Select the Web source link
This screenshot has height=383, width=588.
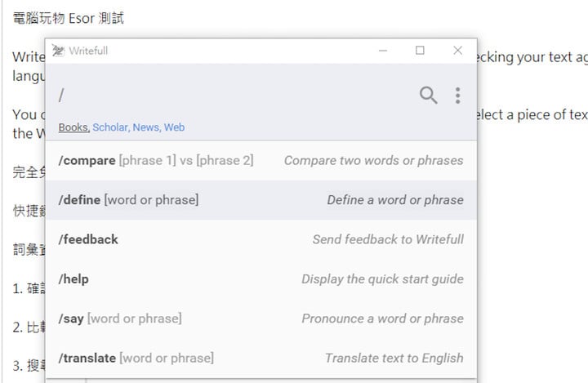click(175, 127)
